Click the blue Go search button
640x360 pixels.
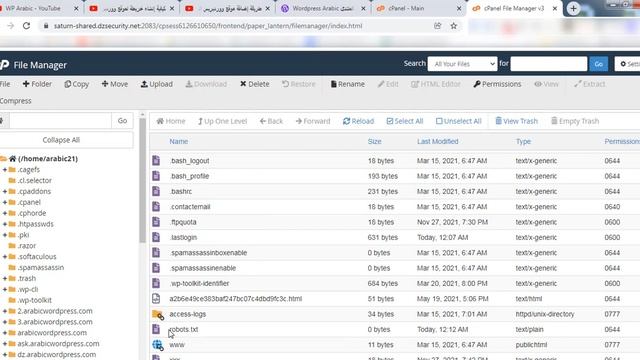(598, 64)
